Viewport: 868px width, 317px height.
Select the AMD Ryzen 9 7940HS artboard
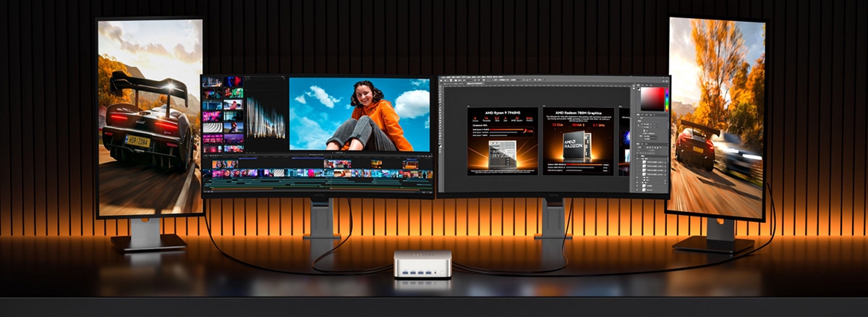tap(503, 141)
